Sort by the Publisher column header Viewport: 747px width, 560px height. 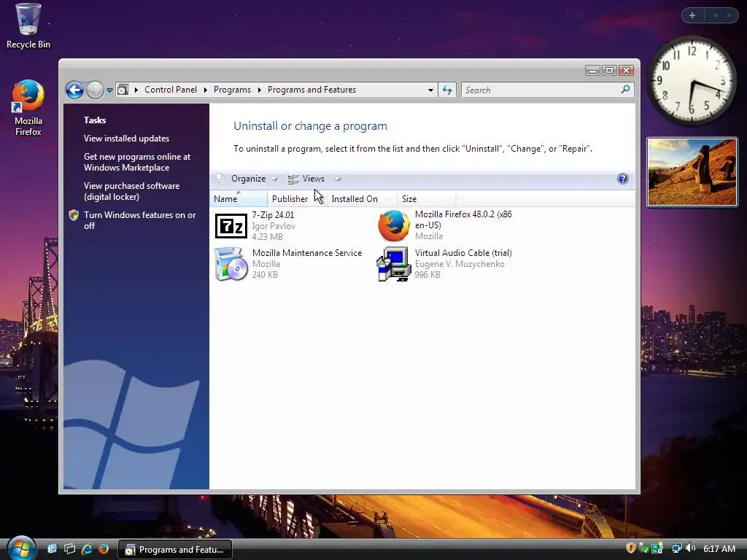(x=297, y=198)
